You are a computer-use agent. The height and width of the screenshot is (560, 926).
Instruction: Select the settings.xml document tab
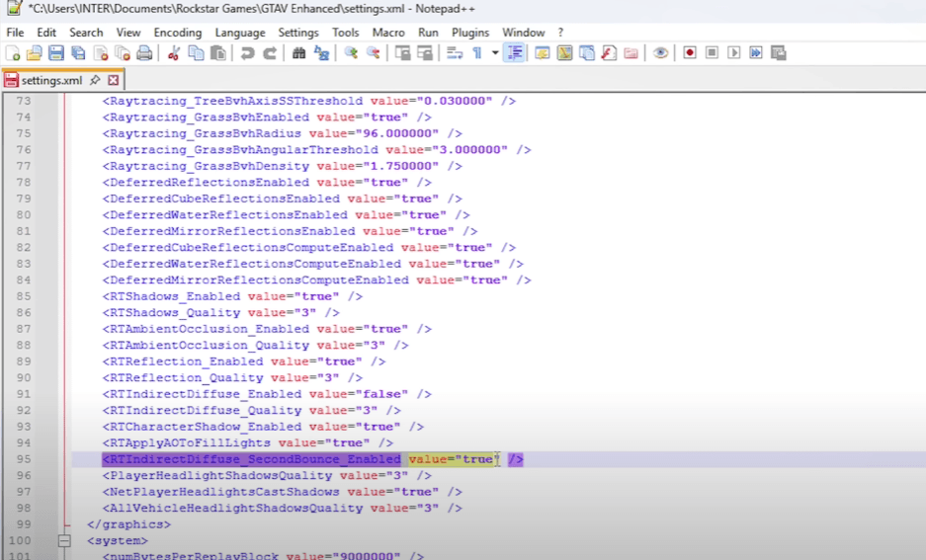tap(51, 80)
